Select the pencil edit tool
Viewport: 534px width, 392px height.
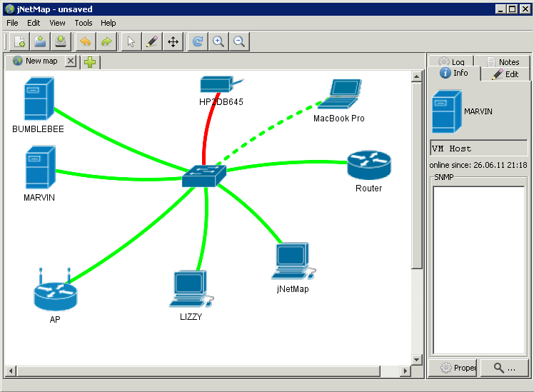pos(151,42)
